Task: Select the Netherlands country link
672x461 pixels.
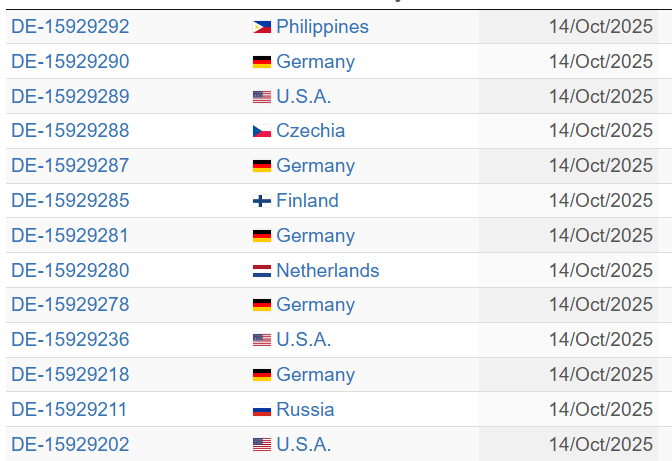Action: [327, 271]
